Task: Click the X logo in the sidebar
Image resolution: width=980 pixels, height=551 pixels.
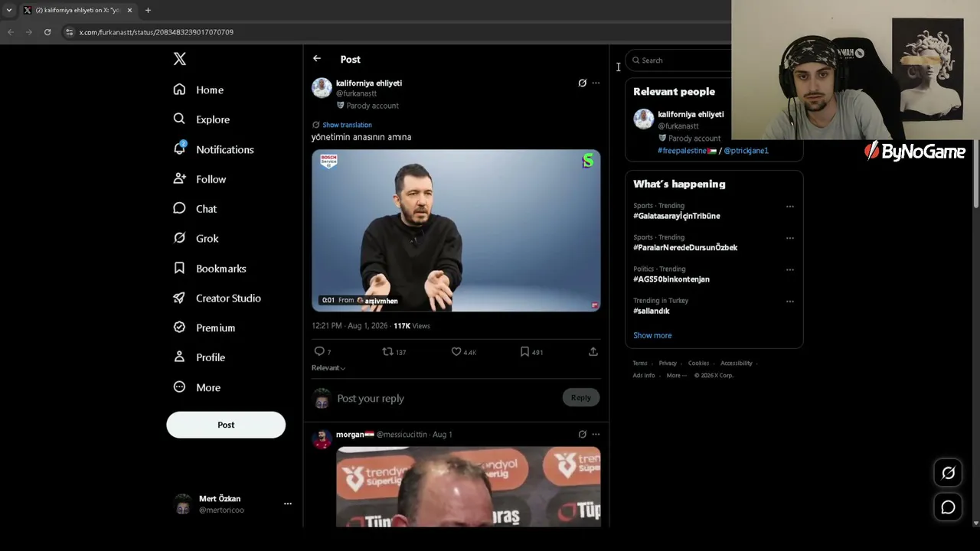Action: pos(180,59)
